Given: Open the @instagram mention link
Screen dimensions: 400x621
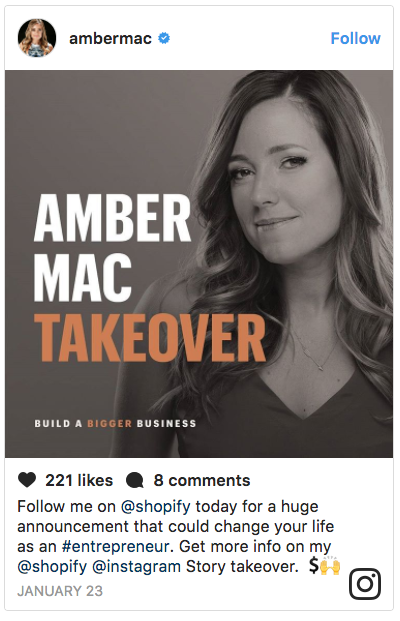Looking at the screenshot, I should tap(136, 566).
